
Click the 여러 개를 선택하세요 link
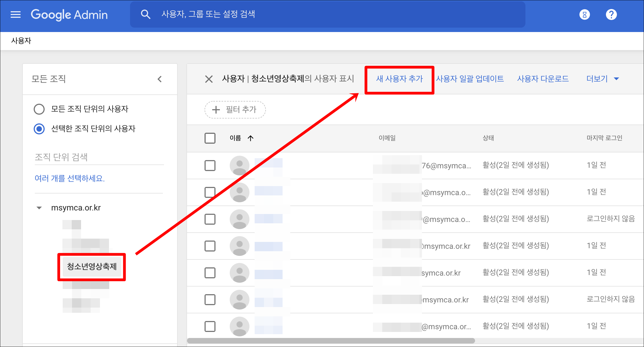[x=70, y=178]
